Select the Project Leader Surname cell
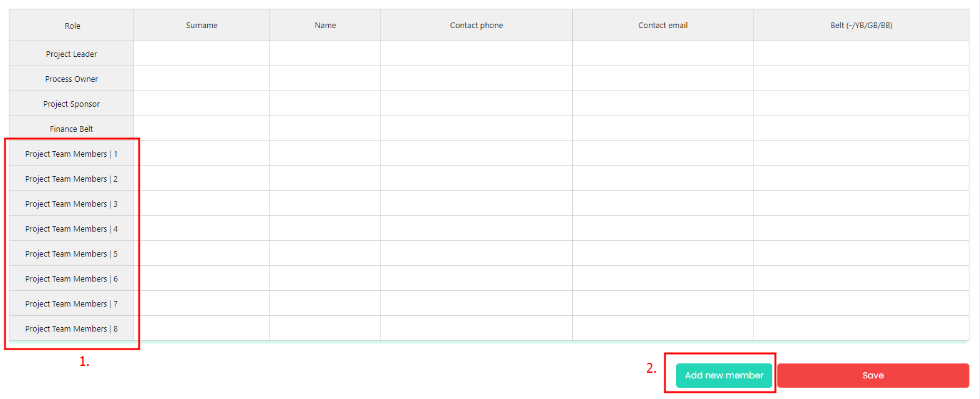The image size is (980, 399). 201,54
